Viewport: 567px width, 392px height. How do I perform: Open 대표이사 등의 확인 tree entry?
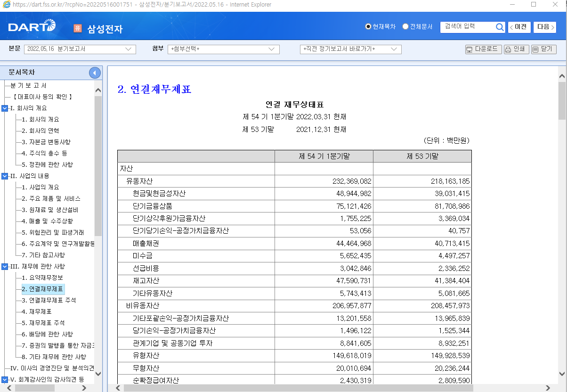43,97
